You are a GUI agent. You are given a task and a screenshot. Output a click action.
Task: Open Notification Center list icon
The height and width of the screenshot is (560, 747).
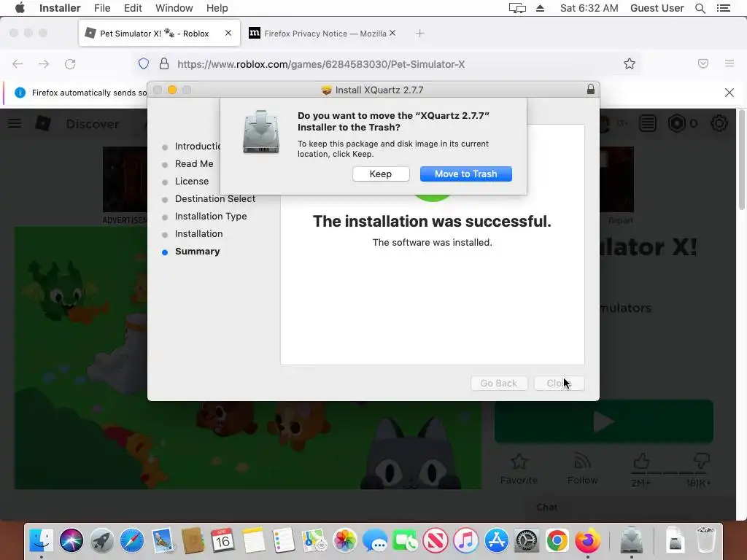coord(724,8)
